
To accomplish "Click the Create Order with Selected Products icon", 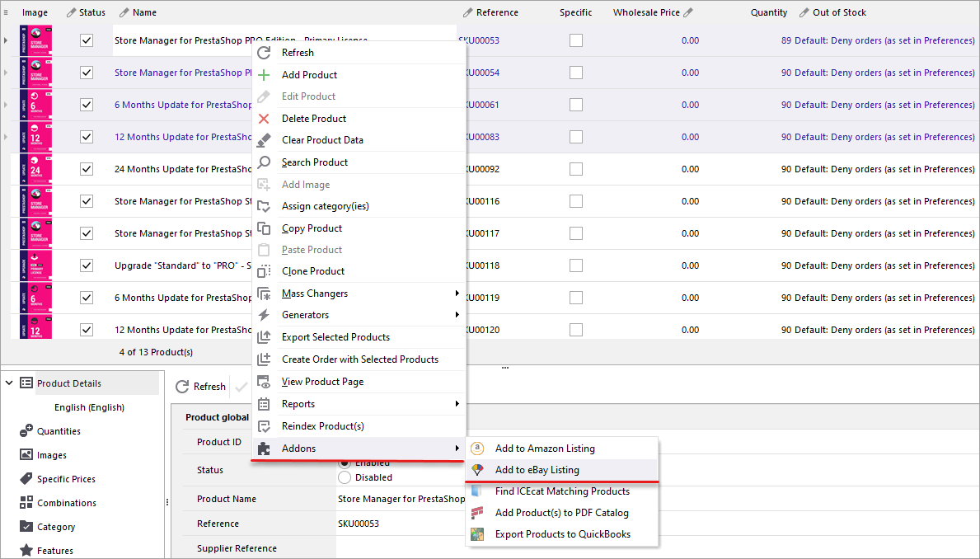I will click(264, 359).
